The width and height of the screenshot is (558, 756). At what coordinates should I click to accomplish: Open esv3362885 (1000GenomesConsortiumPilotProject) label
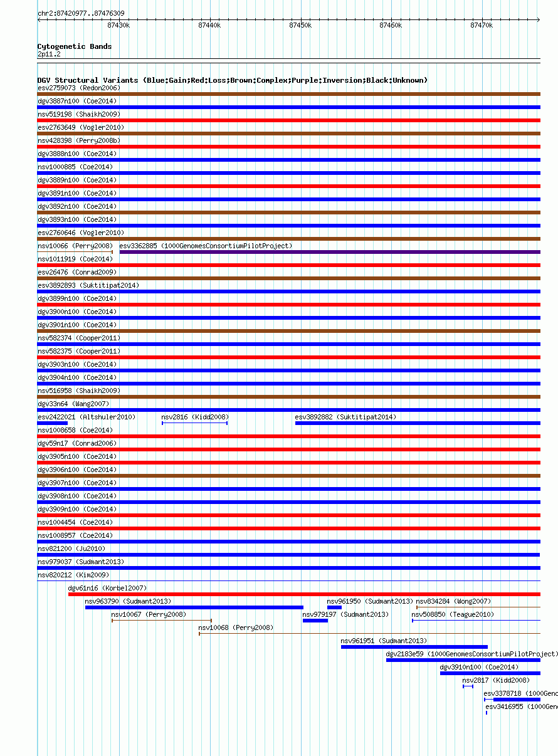pyautogui.click(x=206, y=246)
